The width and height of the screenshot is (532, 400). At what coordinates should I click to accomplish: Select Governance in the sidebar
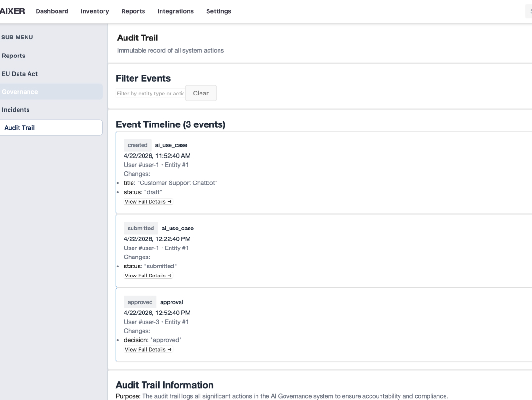[19, 92]
